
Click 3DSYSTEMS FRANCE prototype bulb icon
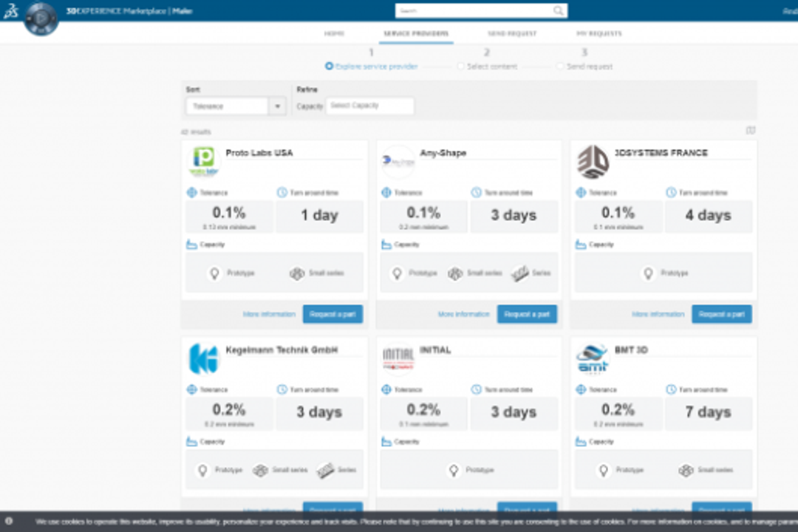pos(648,273)
